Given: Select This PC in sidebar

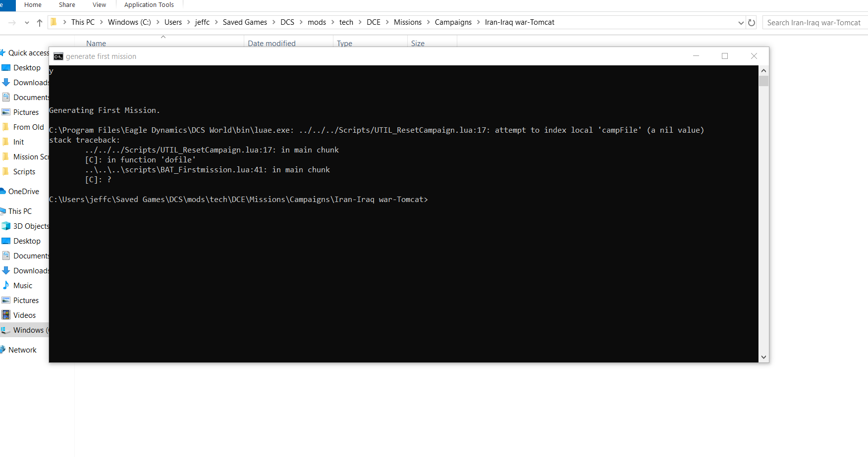Looking at the screenshot, I should pyautogui.click(x=20, y=211).
